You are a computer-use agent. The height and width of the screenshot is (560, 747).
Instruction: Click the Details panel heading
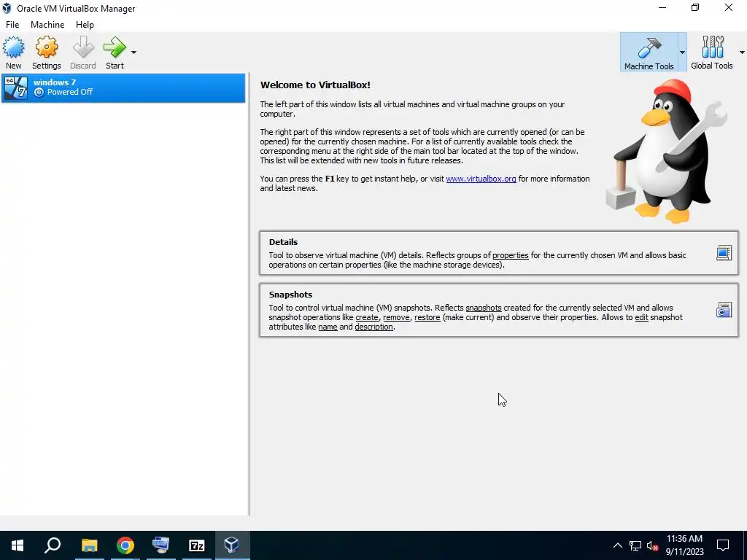(x=283, y=242)
